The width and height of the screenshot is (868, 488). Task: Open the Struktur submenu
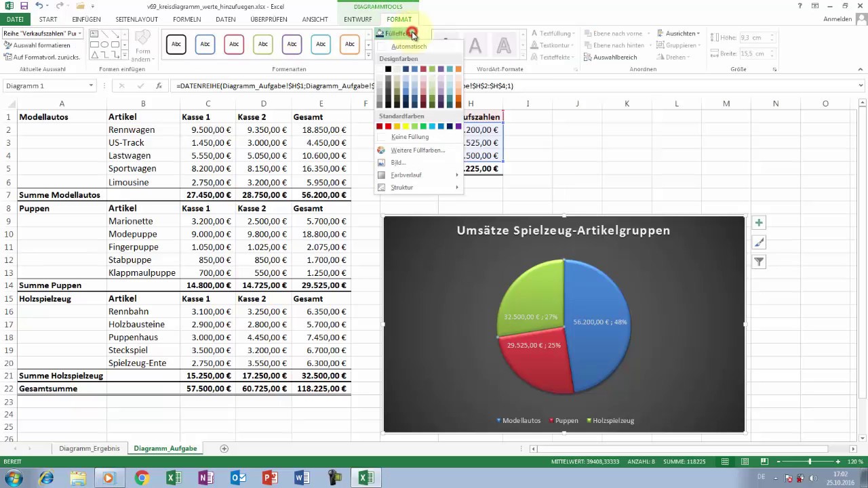[x=418, y=187]
